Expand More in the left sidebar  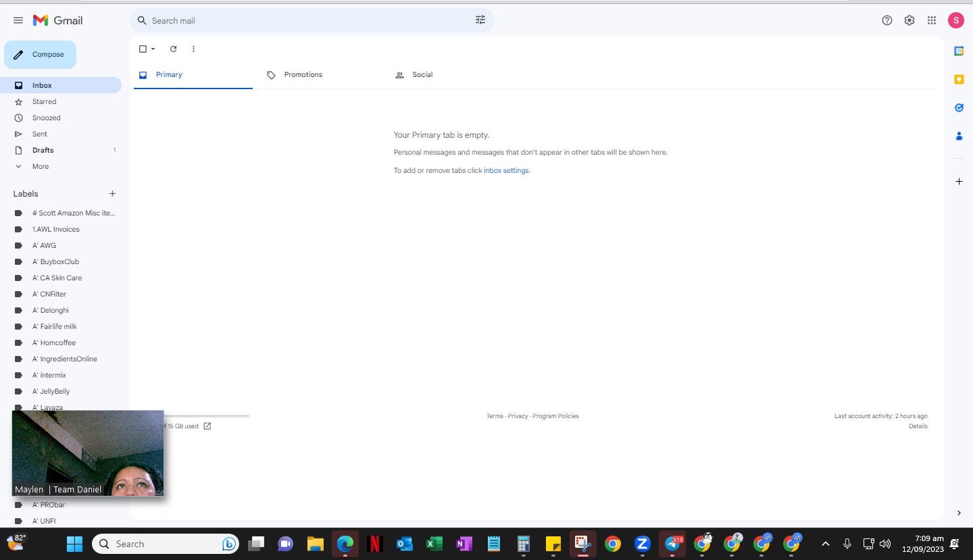point(41,166)
